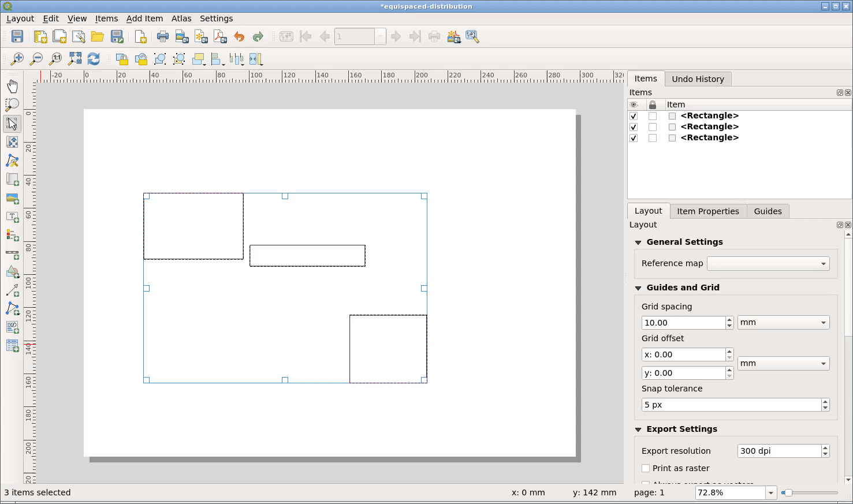The width and height of the screenshot is (853, 504).
Task: Increase Grid spacing value with stepper
Action: [x=729, y=319]
